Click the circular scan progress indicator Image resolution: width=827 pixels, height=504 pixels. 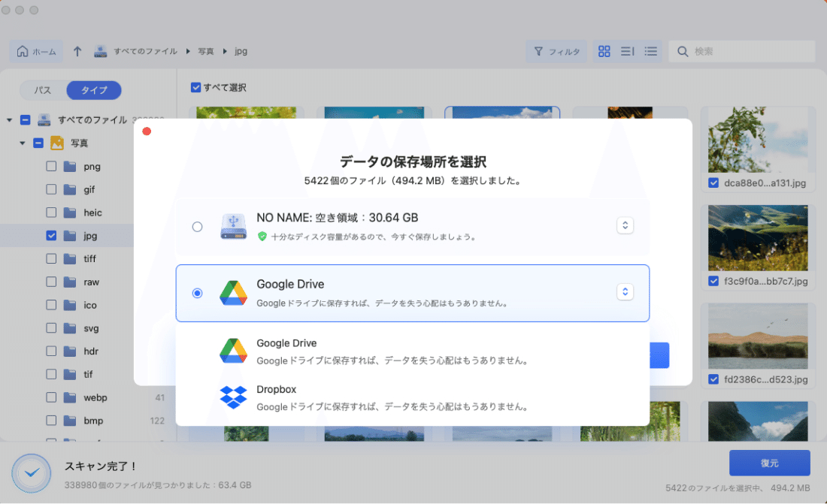point(31,473)
